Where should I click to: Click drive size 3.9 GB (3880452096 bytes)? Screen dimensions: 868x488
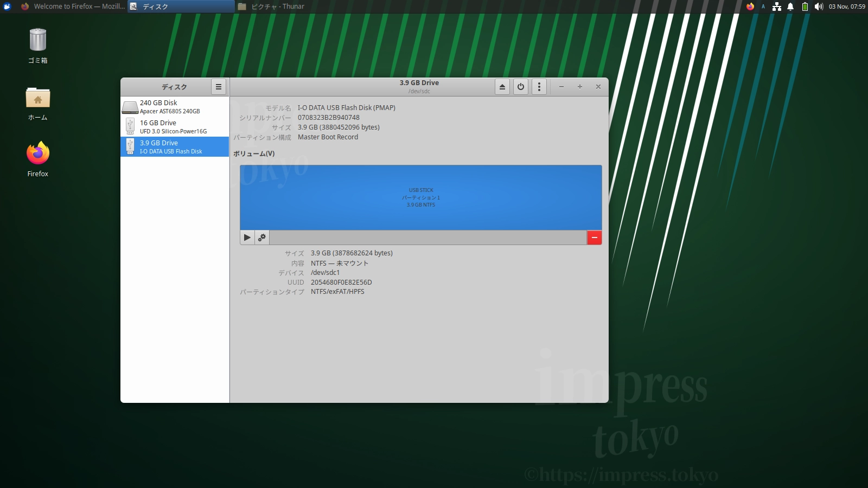tap(339, 127)
